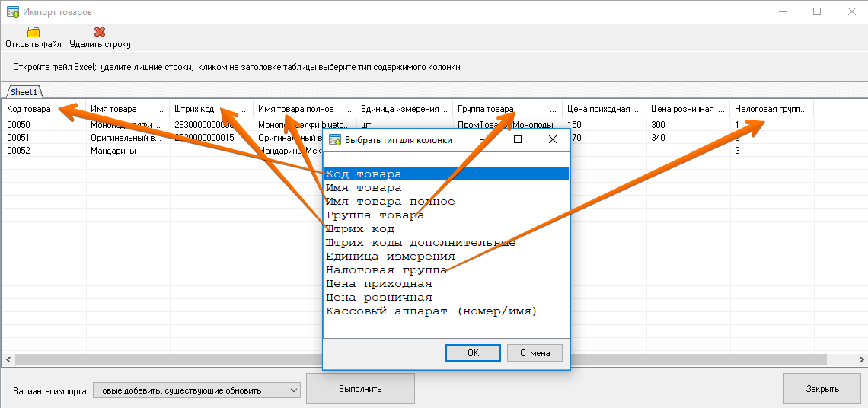Click the Имя товара column header
Image resolution: width=868 pixels, height=408 pixels.
[x=128, y=109]
